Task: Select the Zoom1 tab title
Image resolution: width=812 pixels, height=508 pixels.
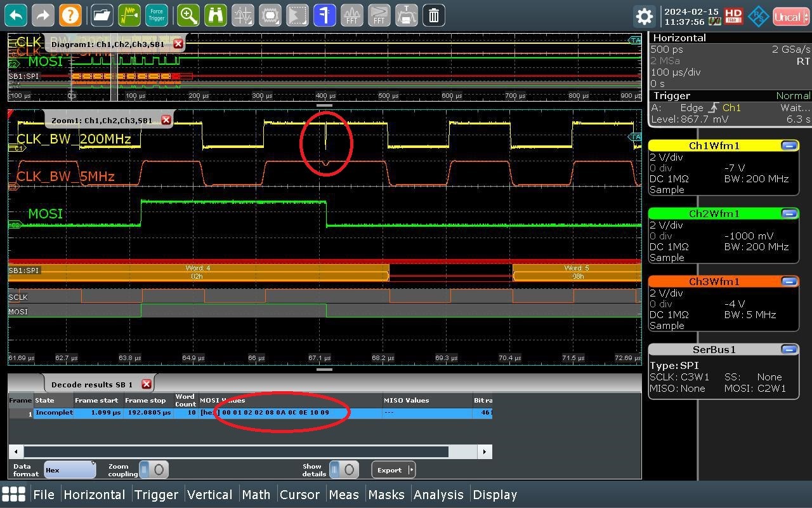Action: coord(101,120)
